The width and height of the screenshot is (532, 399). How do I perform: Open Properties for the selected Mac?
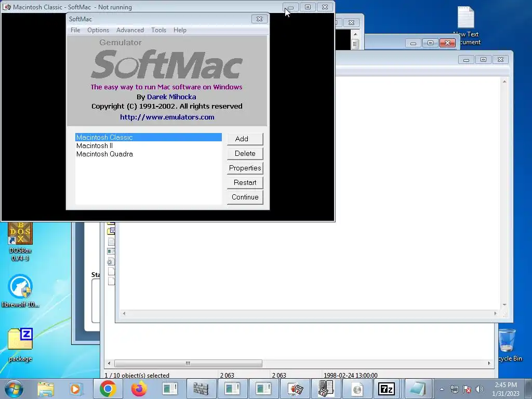(245, 168)
